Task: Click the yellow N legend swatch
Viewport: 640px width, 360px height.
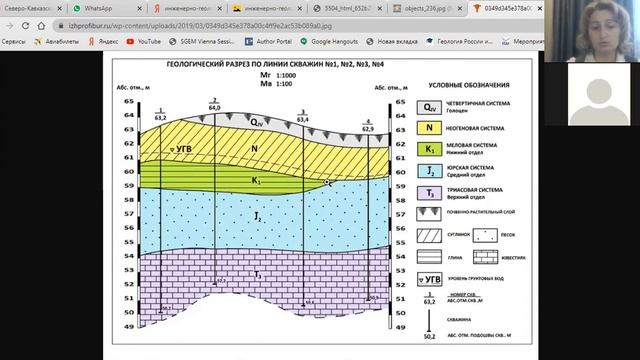Action: [429, 128]
